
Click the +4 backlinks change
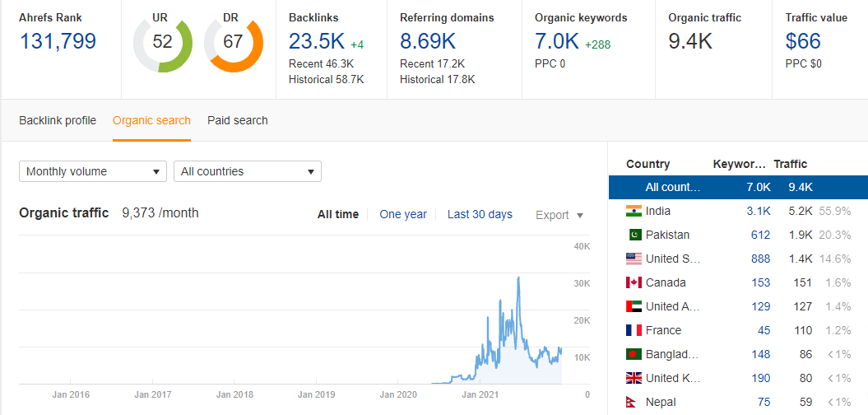click(357, 45)
